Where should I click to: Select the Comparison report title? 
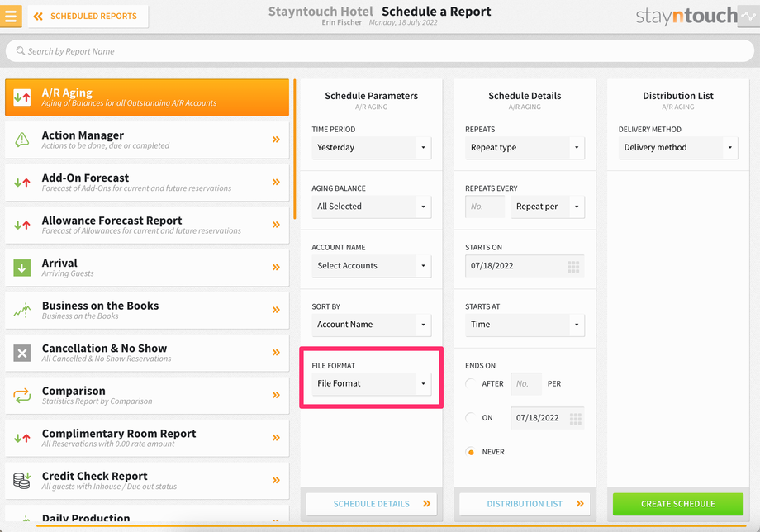coord(74,391)
